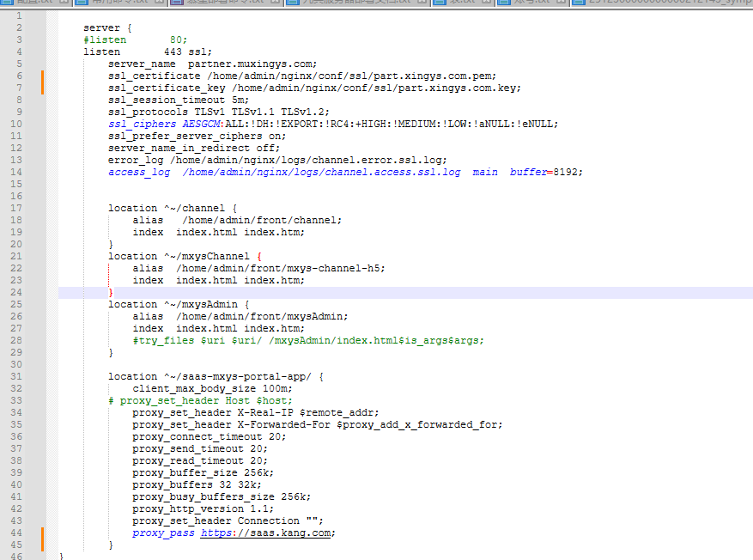Click the '443 ssl;' listen value
This screenshot has height=560, width=753.
pos(188,52)
